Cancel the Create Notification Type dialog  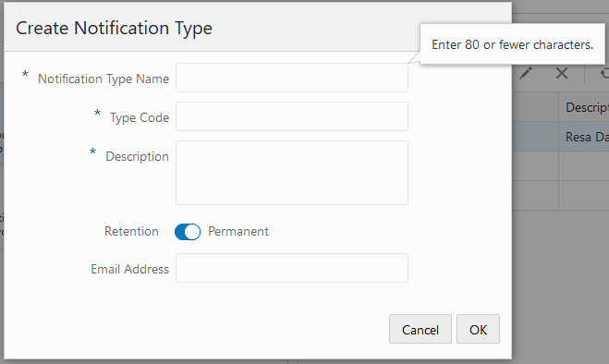pos(420,329)
